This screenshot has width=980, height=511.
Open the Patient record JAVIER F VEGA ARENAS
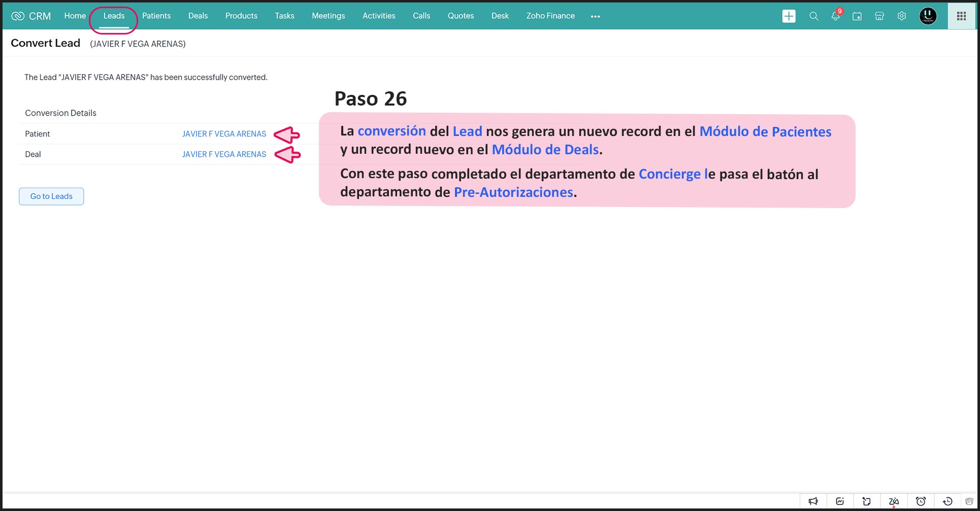[224, 134]
